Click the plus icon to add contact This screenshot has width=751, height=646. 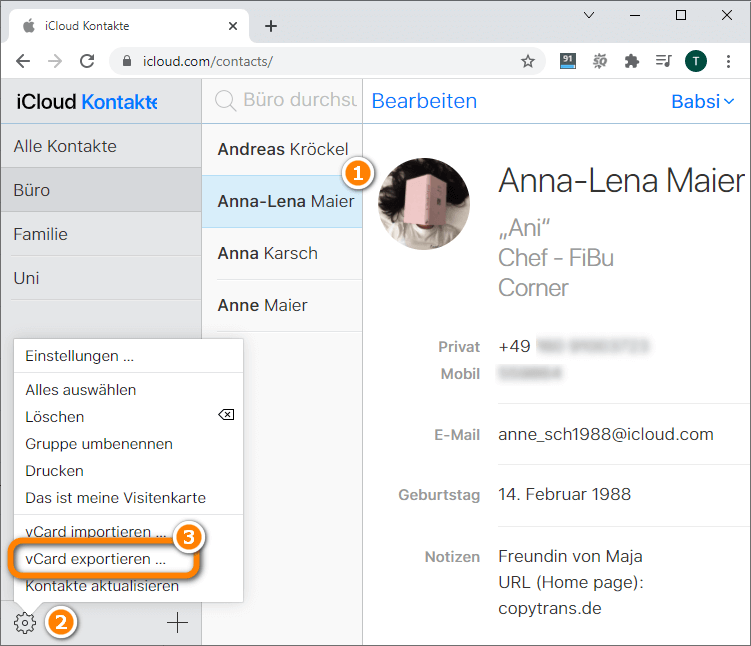tap(177, 623)
